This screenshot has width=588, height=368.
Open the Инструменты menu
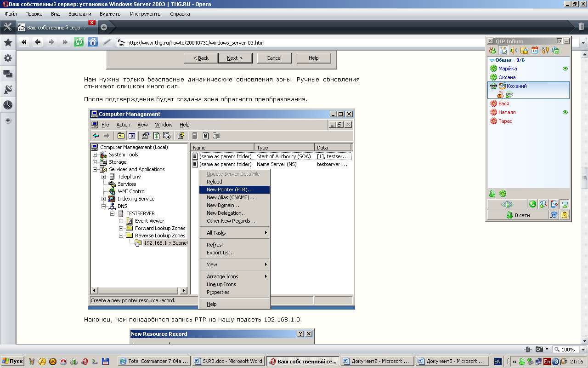click(146, 14)
